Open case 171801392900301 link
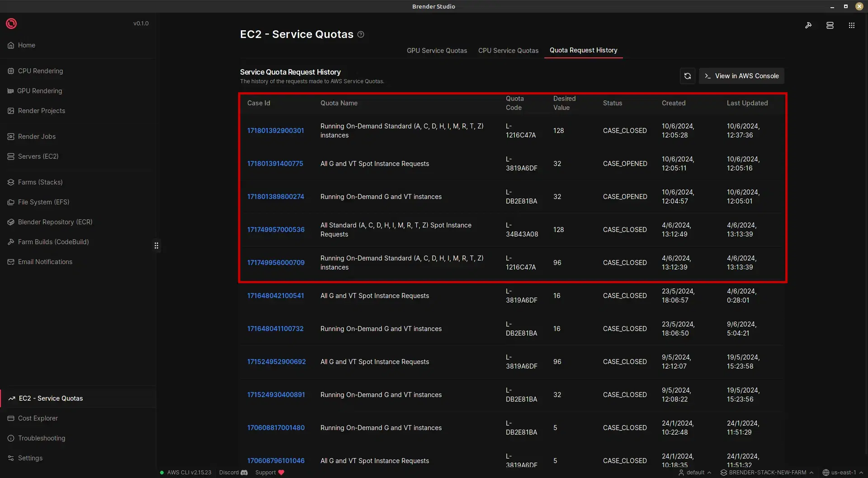Image resolution: width=868 pixels, height=478 pixels. [x=275, y=131]
